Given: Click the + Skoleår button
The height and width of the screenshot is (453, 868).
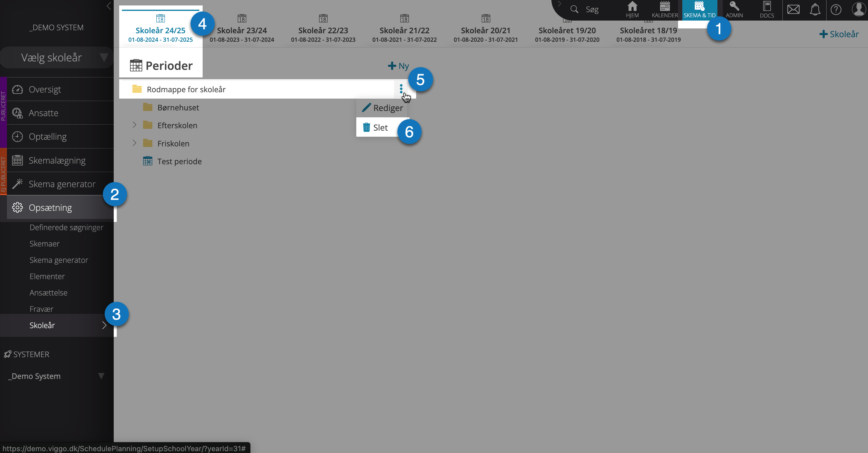Looking at the screenshot, I should (839, 34).
